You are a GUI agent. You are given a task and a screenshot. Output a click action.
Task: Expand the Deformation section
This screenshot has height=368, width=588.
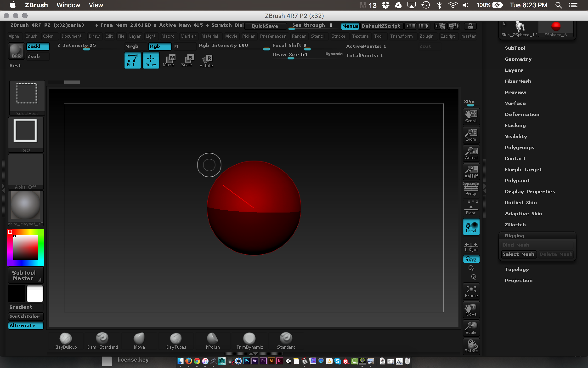click(522, 114)
